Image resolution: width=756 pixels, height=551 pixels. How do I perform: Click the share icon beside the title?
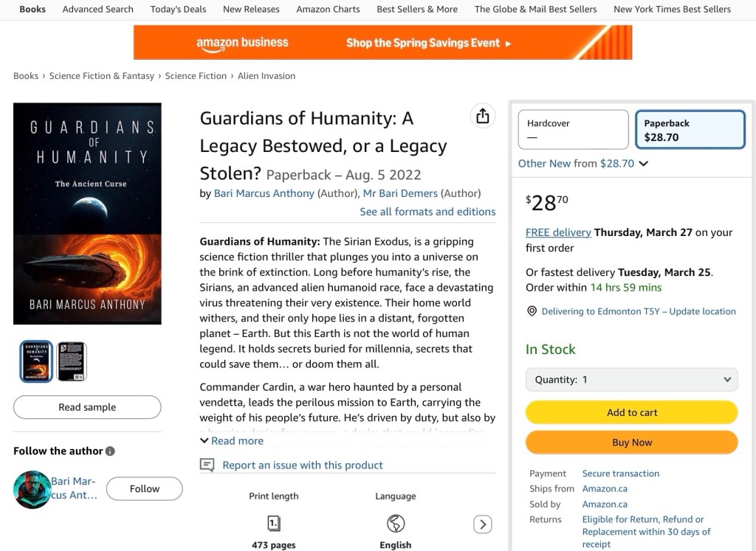tap(482, 117)
